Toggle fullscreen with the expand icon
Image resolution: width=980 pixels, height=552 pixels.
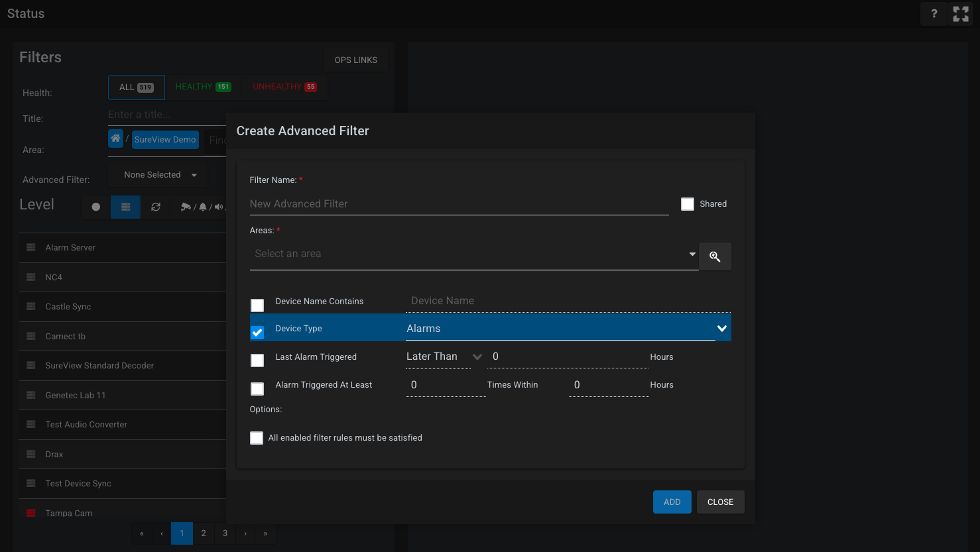click(x=961, y=14)
